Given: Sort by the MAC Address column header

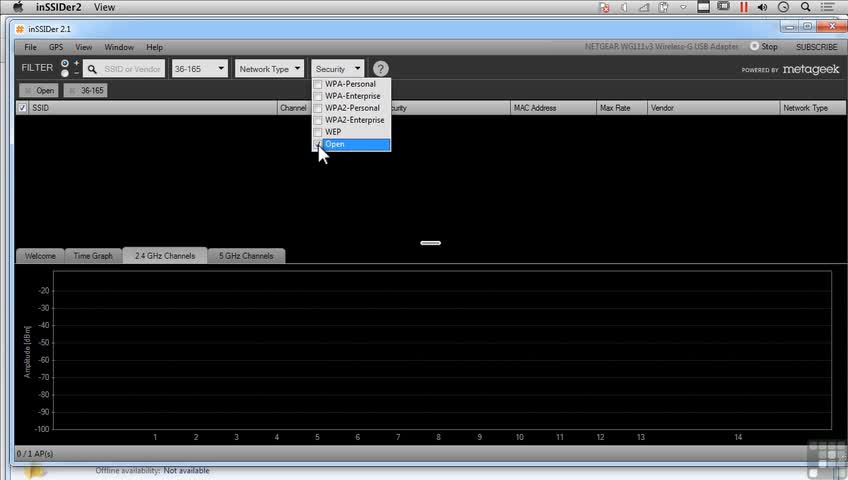Looking at the screenshot, I should [553, 108].
